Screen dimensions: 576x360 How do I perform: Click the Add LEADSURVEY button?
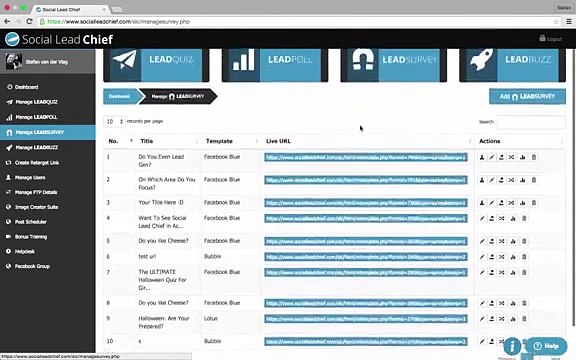pos(527,96)
